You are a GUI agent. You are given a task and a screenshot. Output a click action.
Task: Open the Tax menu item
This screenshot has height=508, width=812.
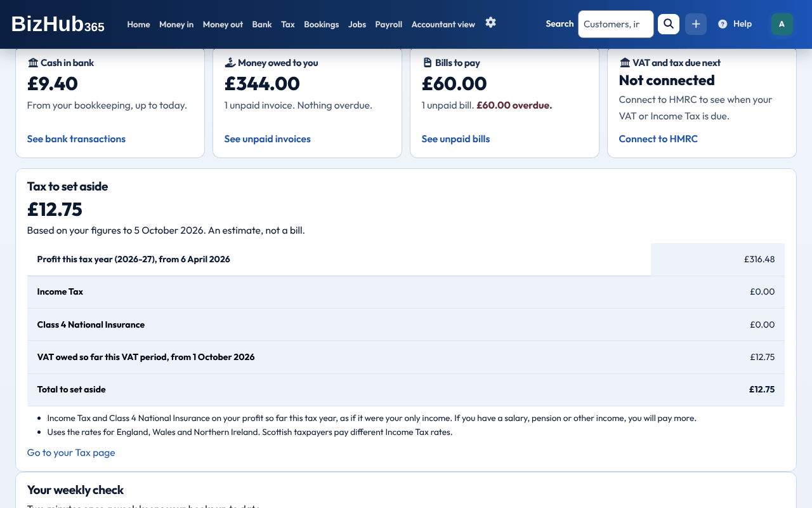point(288,24)
